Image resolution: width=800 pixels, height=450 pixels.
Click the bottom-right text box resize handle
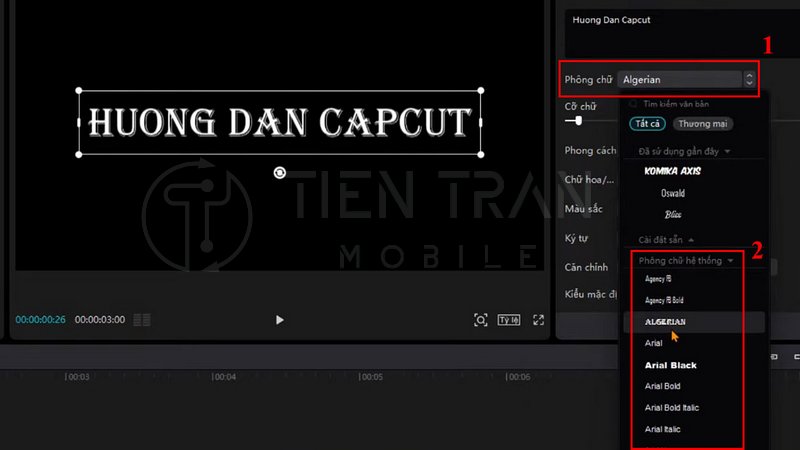pos(481,155)
